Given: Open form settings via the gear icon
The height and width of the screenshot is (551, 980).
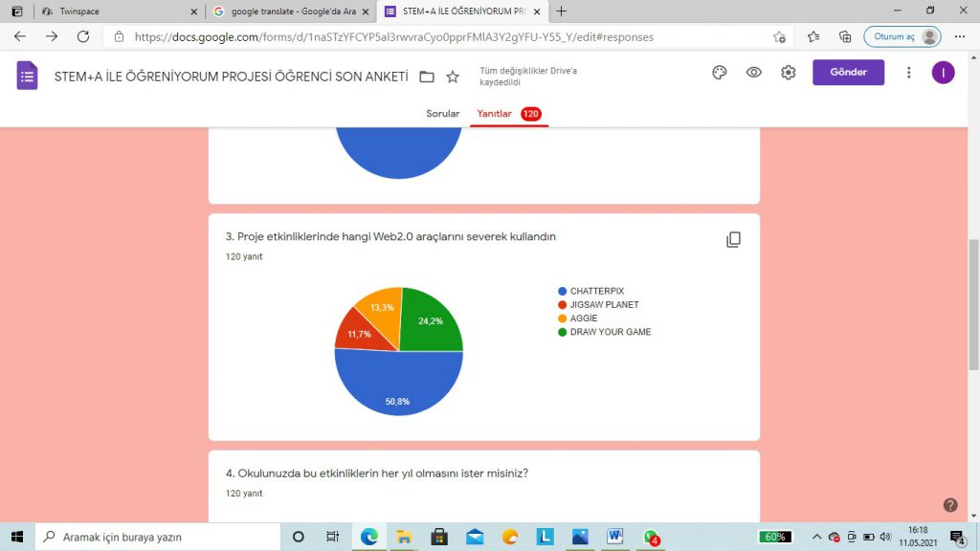Looking at the screenshot, I should click(x=788, y=72).
